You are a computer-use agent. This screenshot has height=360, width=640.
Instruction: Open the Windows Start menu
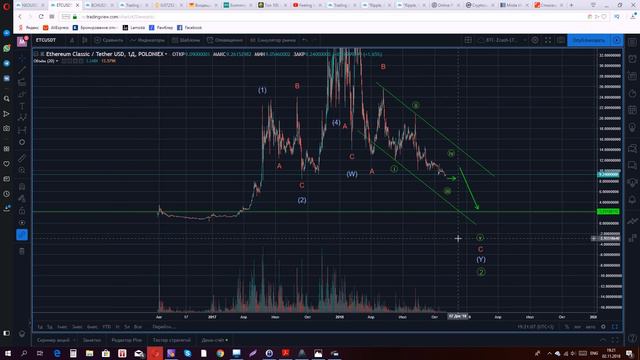point(7,353)
